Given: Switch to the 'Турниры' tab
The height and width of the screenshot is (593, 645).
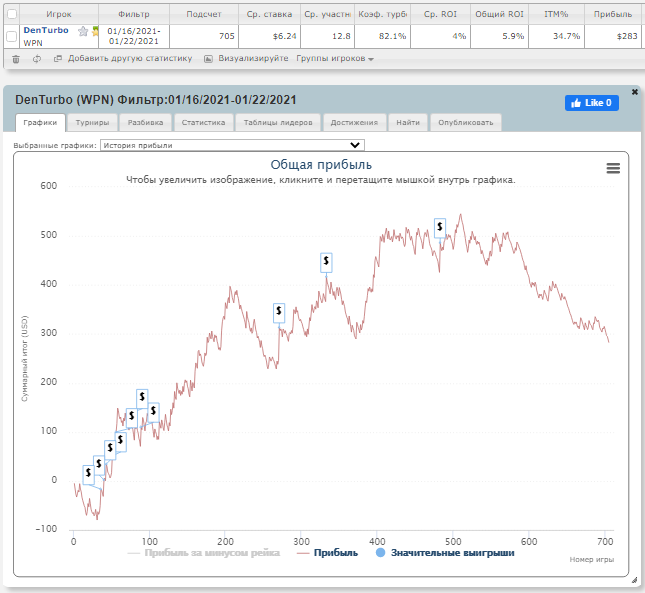Looking at the screenshot, I should 92,123.
